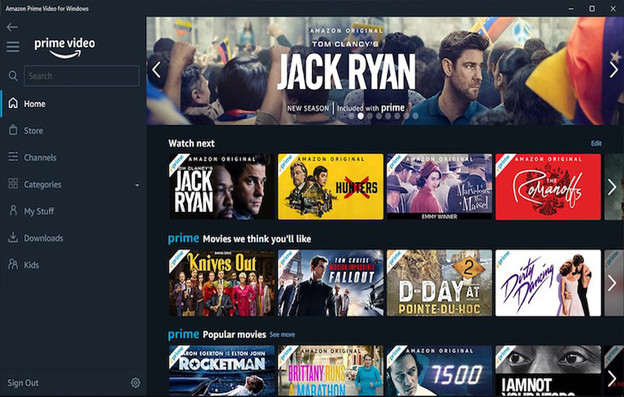The height and width of the screenshot is (397, 624).
Task: Open Mission Impossible Fallout tile
Action: click(331, 283)
